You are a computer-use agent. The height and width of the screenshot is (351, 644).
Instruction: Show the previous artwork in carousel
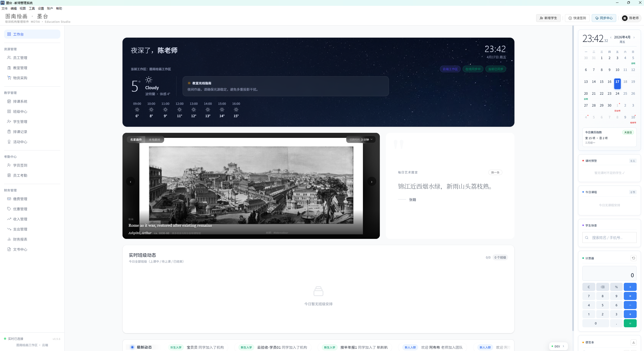[x=131, y=182]
